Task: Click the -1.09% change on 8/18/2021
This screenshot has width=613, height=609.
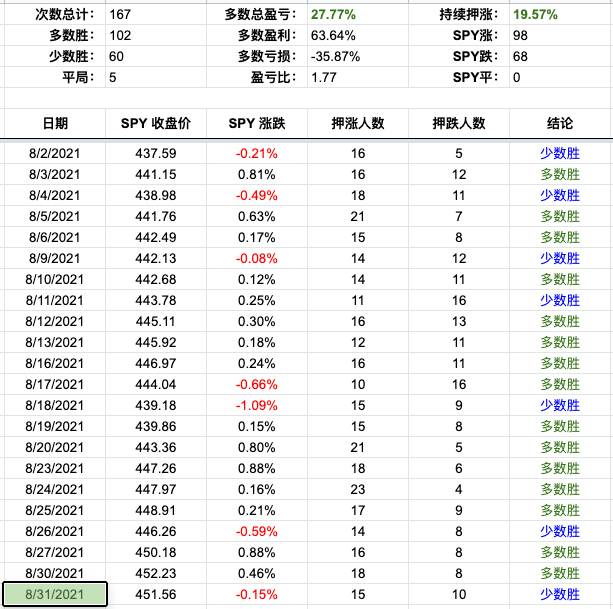Action: [x=256, y=405]
